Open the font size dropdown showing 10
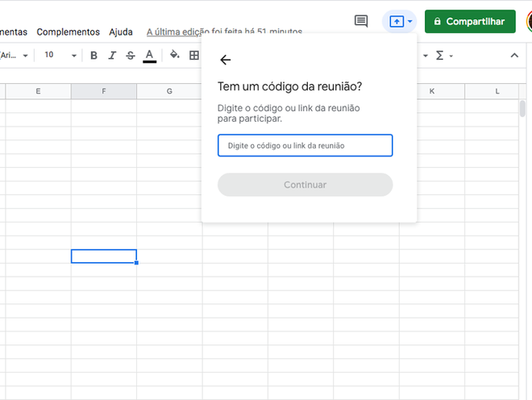This screenshot has width=532, height=400. coord(60,55)
